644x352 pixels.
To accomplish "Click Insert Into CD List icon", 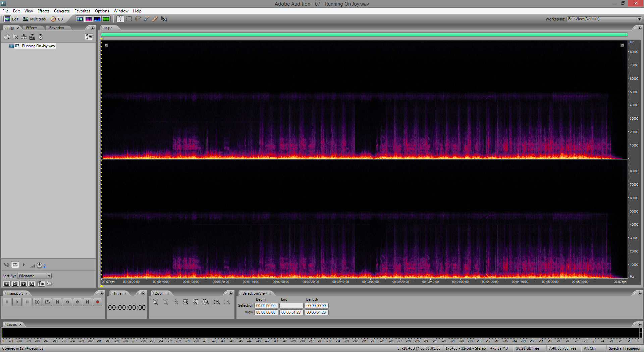I will pyautogui.click(x=41, y=37).
